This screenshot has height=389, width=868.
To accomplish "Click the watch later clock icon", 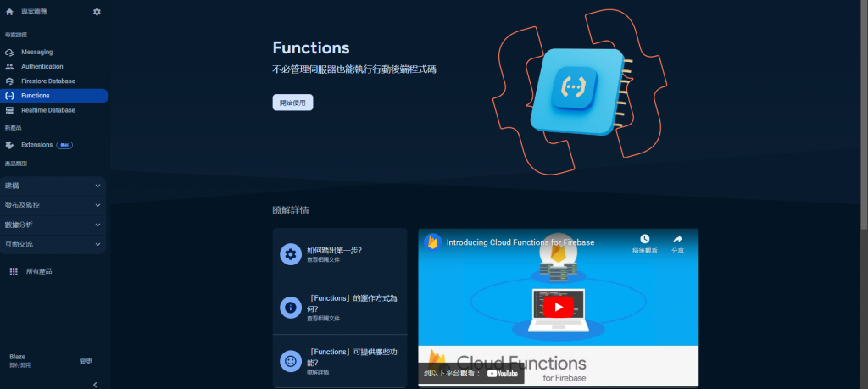I will point(645,239).
